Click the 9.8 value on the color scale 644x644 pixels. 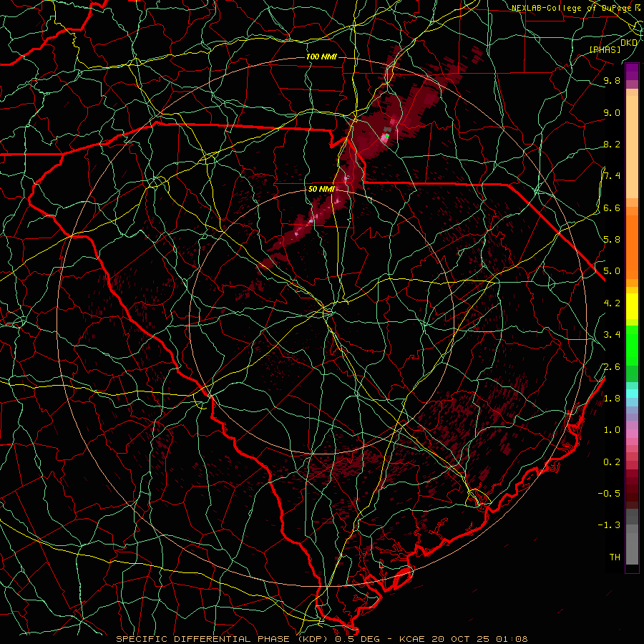612,80
